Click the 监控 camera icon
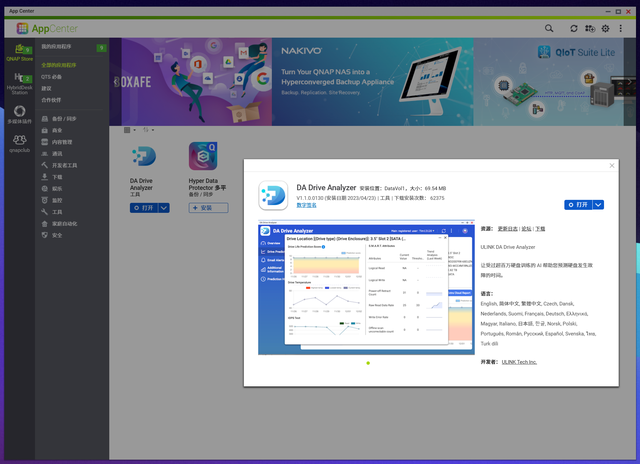640x464 pixels. point(45,200)
